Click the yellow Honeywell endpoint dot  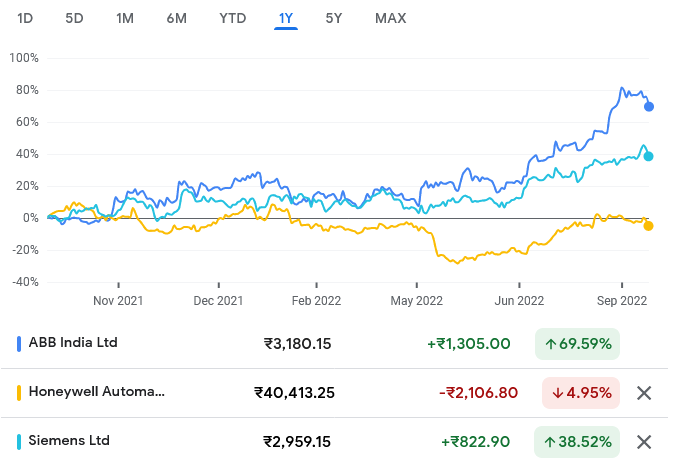[649, 226]
